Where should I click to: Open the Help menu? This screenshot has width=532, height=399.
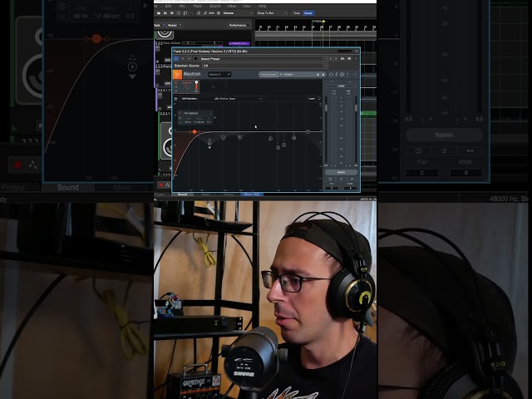click(x=263, y=6)
